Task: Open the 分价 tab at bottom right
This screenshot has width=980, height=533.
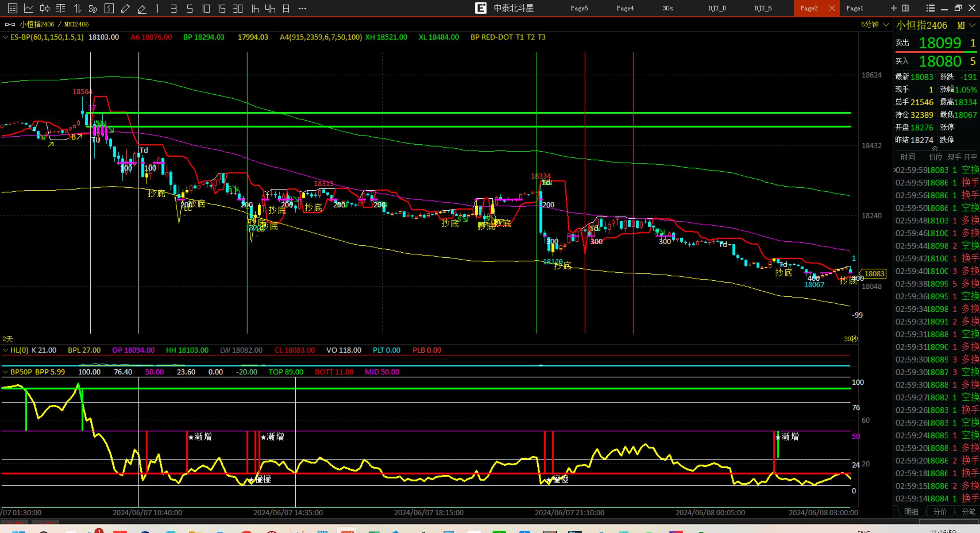Action: pos(940,512)
